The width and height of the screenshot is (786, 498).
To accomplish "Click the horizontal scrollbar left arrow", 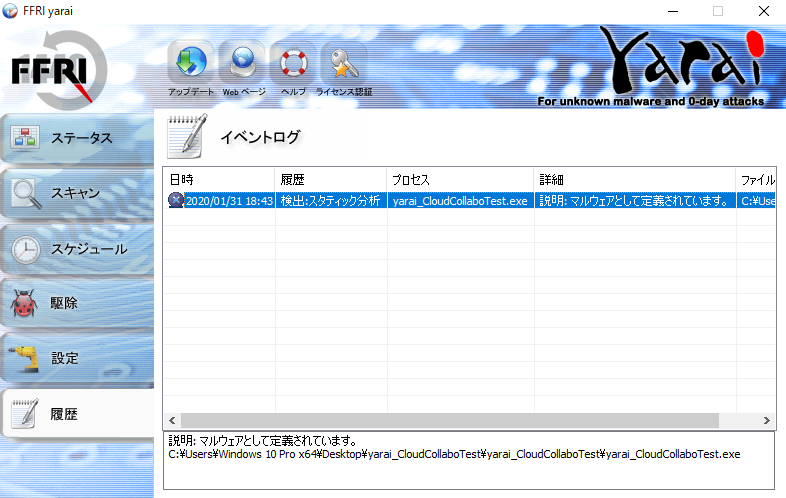I will point(172,420).
